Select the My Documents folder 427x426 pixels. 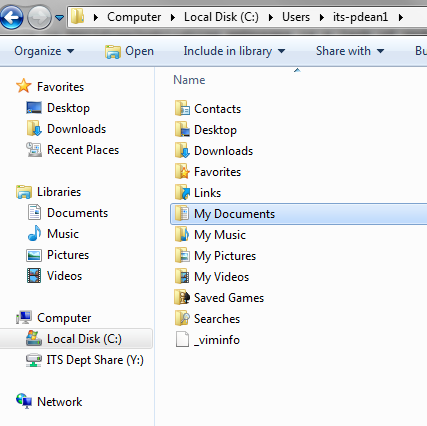click(x=298, y=214)
